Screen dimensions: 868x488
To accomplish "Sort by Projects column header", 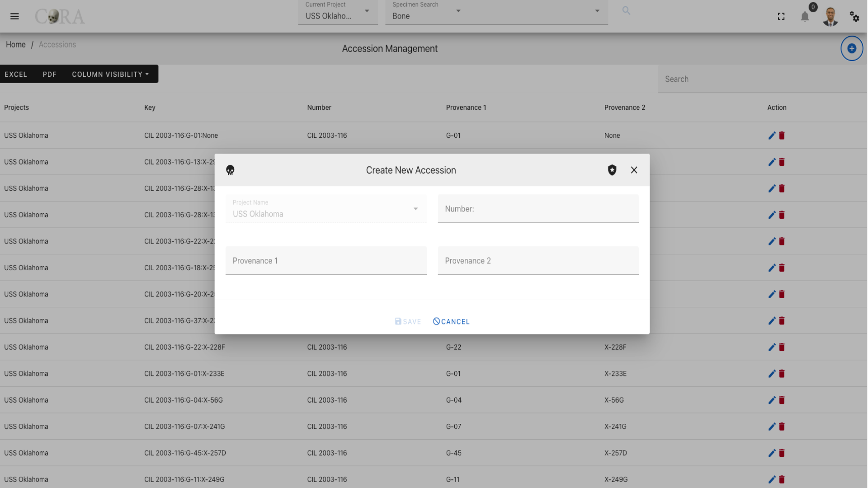I will [16, 108].
